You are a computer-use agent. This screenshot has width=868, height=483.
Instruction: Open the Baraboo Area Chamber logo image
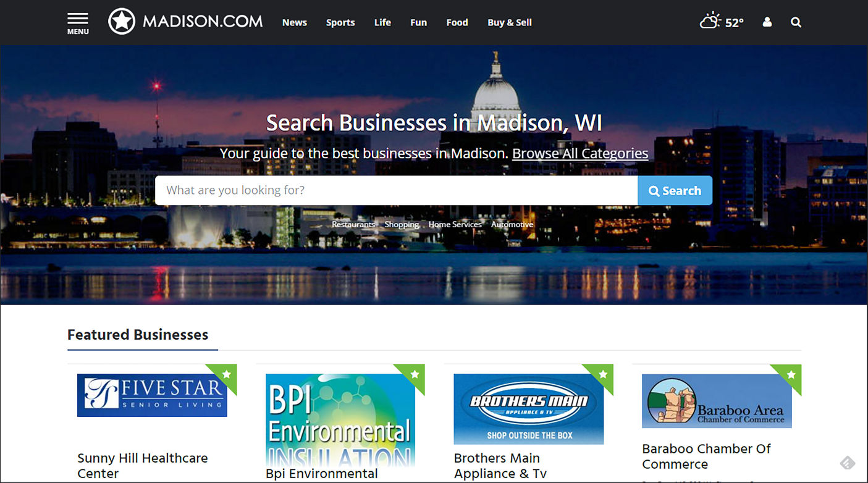coord(717,401)
